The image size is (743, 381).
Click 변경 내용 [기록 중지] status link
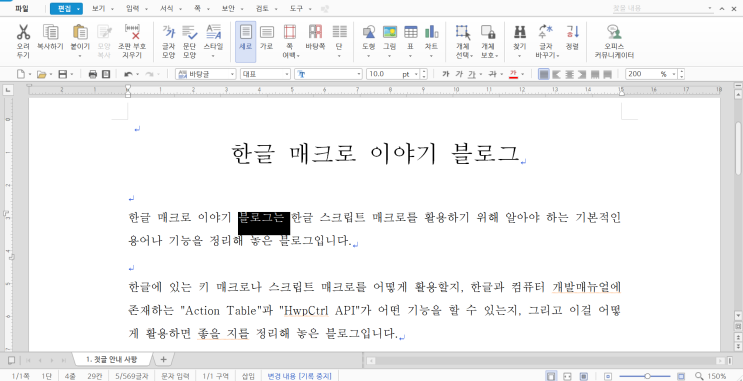click(x=299, y=376)
